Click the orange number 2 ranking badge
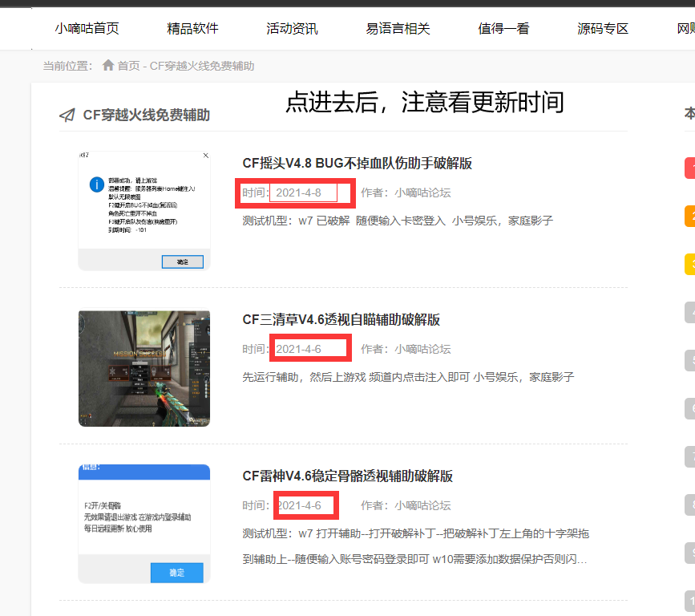Image resolution: width=695 pixels, height=616 pixels. (689, 217)
